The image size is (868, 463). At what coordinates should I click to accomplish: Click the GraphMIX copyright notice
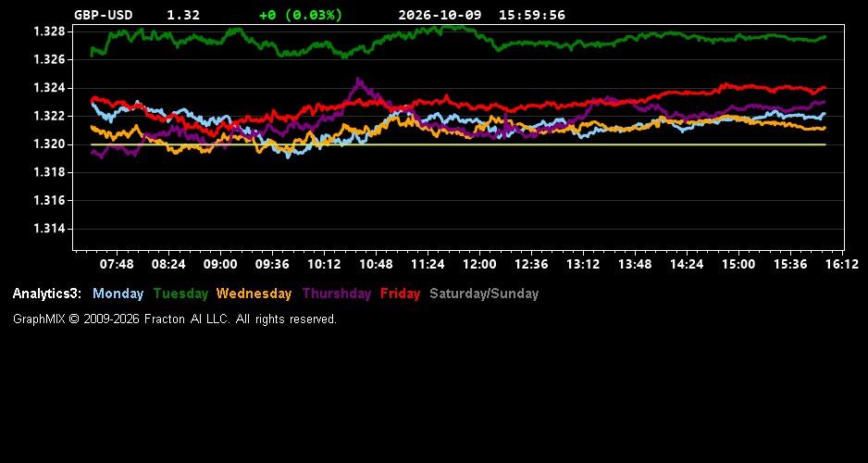coord(175,319)
